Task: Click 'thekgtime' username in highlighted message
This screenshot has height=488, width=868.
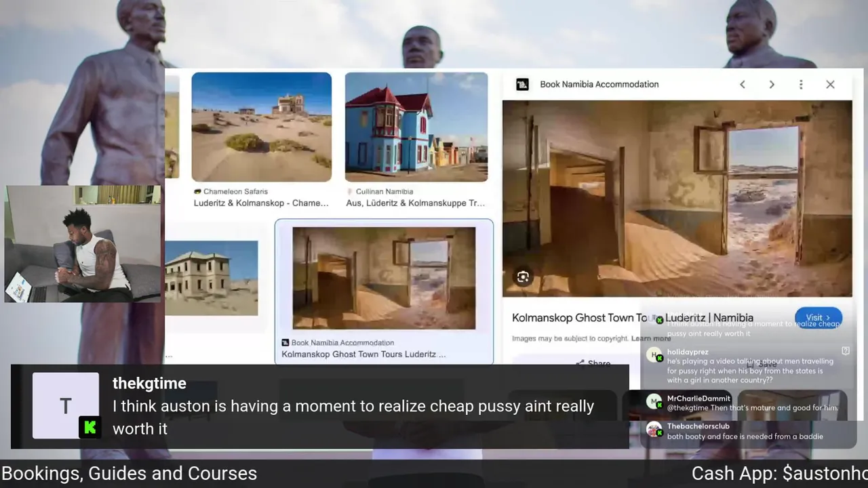Action: 149,383
